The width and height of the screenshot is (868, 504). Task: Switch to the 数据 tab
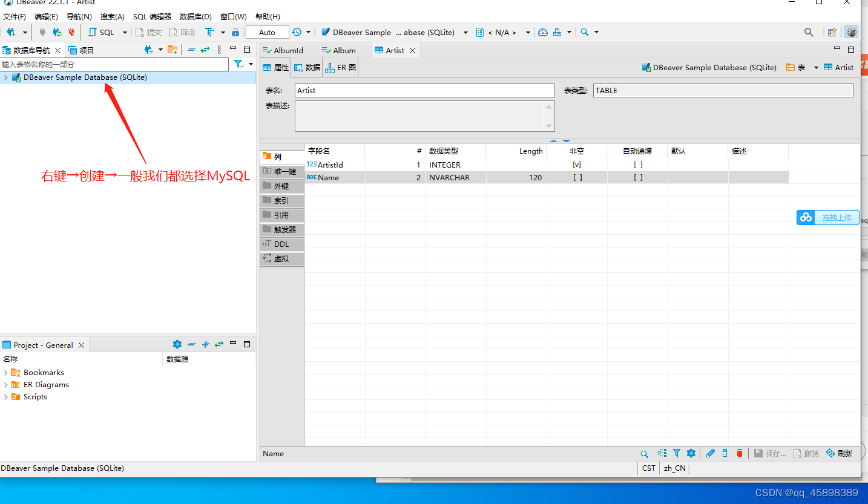(x=307, y=68)
